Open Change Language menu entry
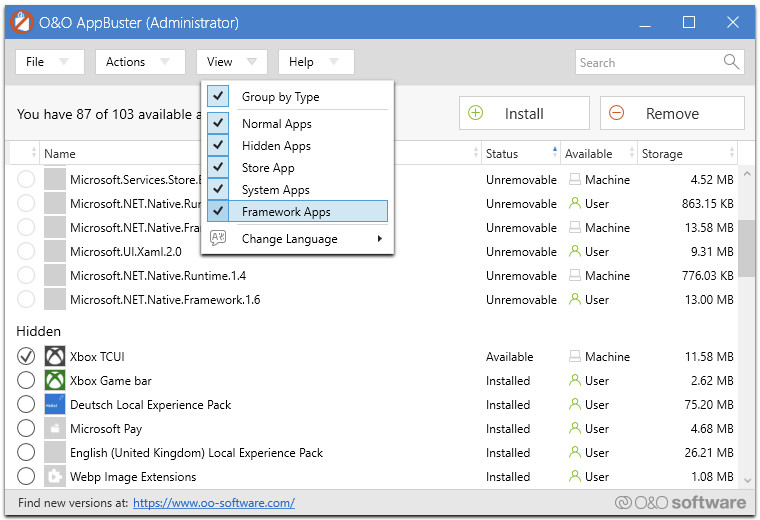This screenshot has width=760, height=520. (298, 238)
